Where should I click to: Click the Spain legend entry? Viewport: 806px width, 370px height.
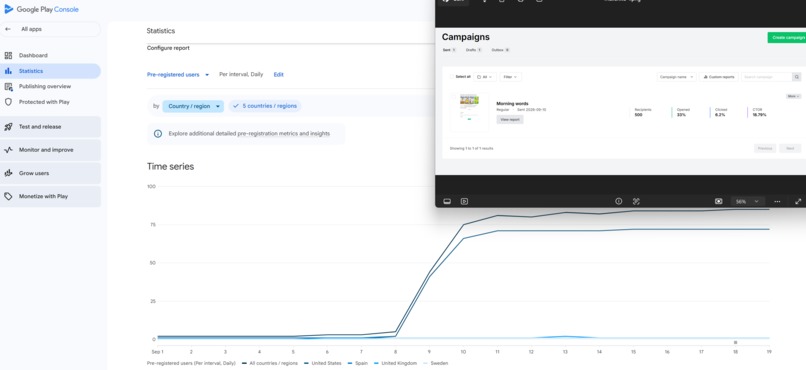click(358, 363)
